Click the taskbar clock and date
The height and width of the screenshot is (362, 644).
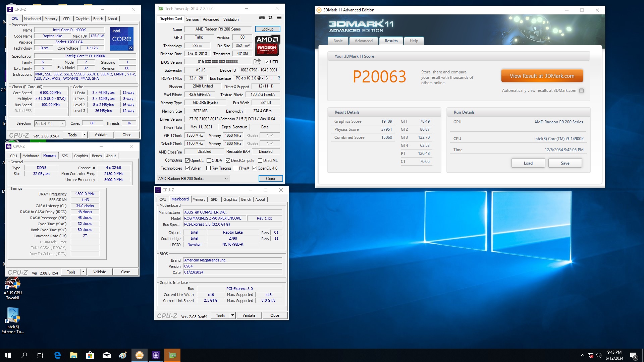[x=614, y=355]
